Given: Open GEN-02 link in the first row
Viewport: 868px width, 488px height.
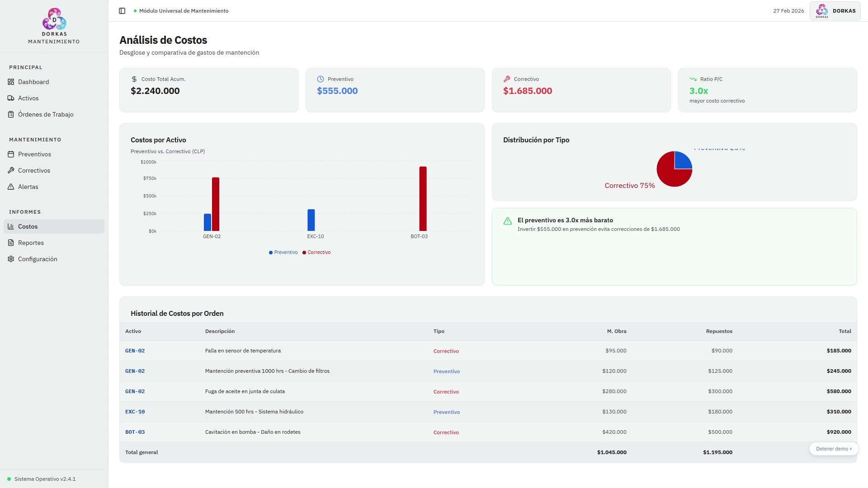Looking at the screenshot, I should point(135,351).
